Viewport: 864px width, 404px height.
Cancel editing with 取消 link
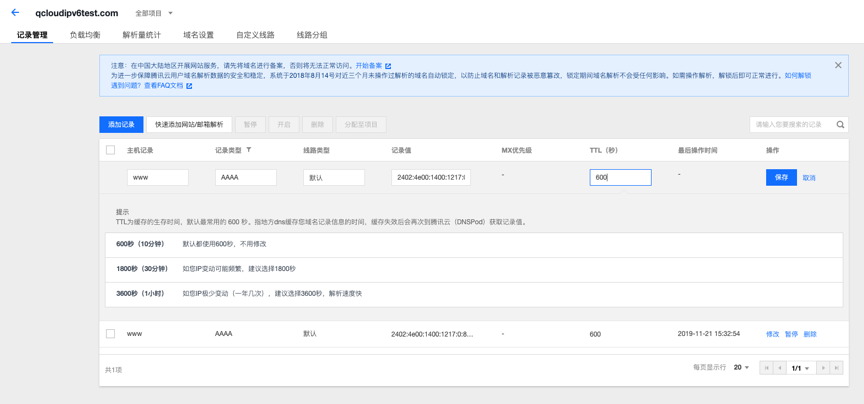tap(809, 178)
